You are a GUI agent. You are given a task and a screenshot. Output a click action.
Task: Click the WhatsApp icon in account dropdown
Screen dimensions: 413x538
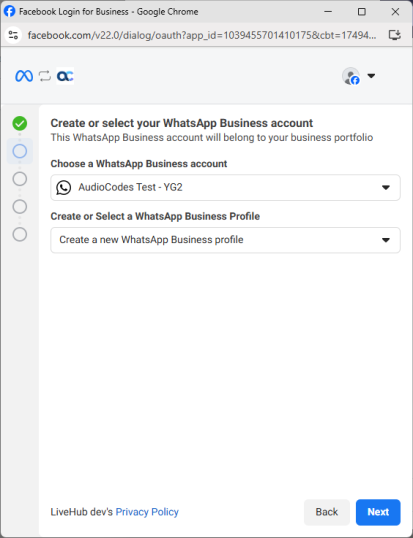pyautogui.click(x=63, y=188)
